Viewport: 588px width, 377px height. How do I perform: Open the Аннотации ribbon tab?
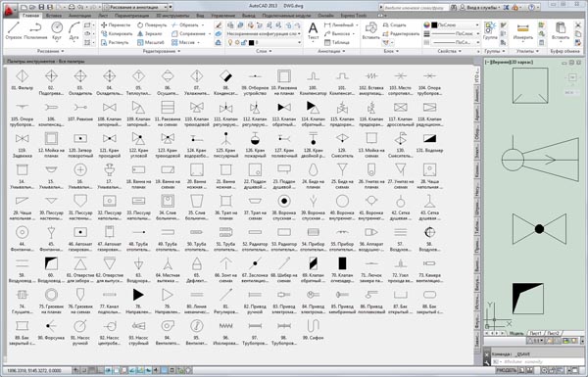[80, 16]
